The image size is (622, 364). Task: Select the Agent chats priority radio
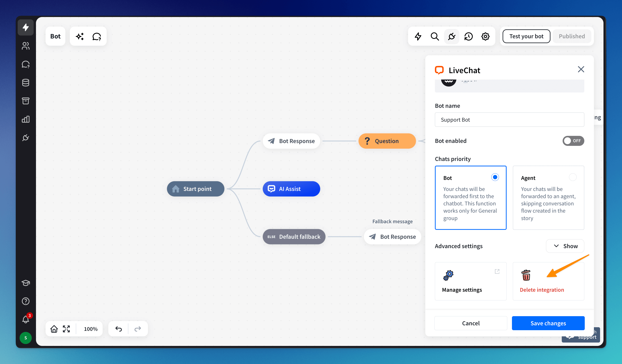(572, 177)
